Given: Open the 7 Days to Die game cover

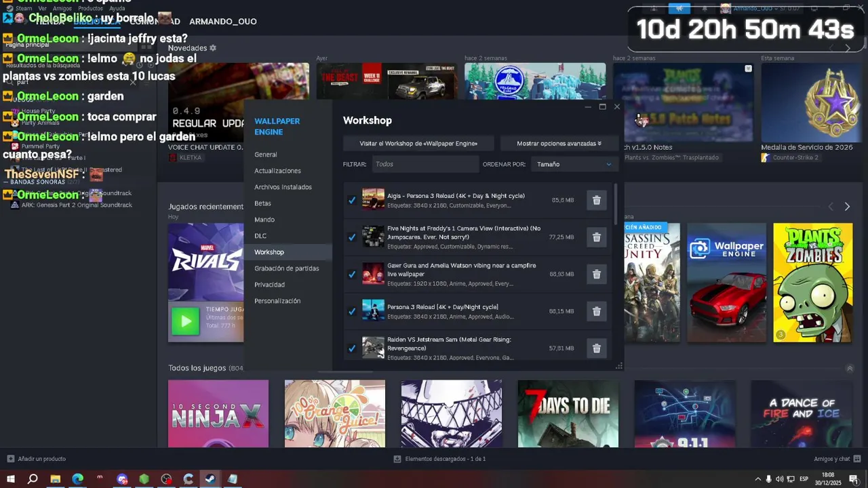Looking at the screenshot, I should pyautogui.click(x=568, y=413).
